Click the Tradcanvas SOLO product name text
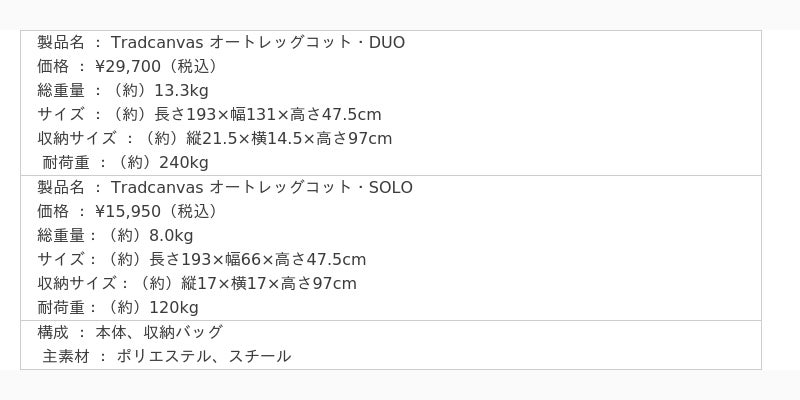The image size is (800, 400). (x=262, y=187)
